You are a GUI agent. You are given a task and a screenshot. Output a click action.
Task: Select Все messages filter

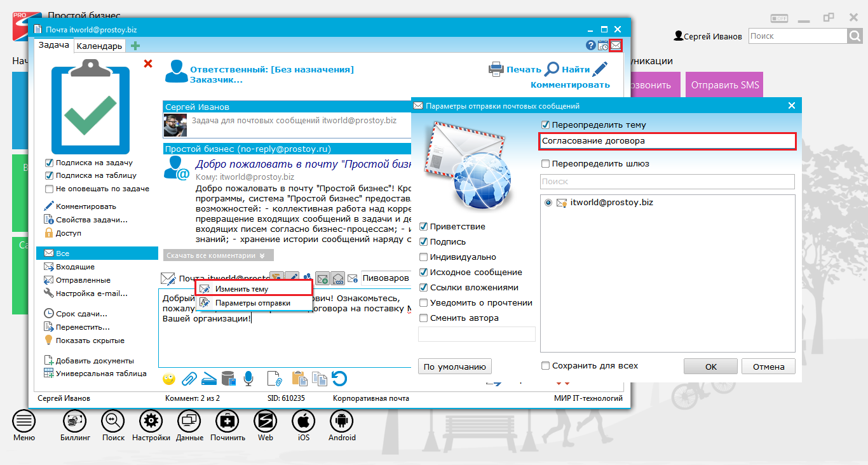point(97,253)
